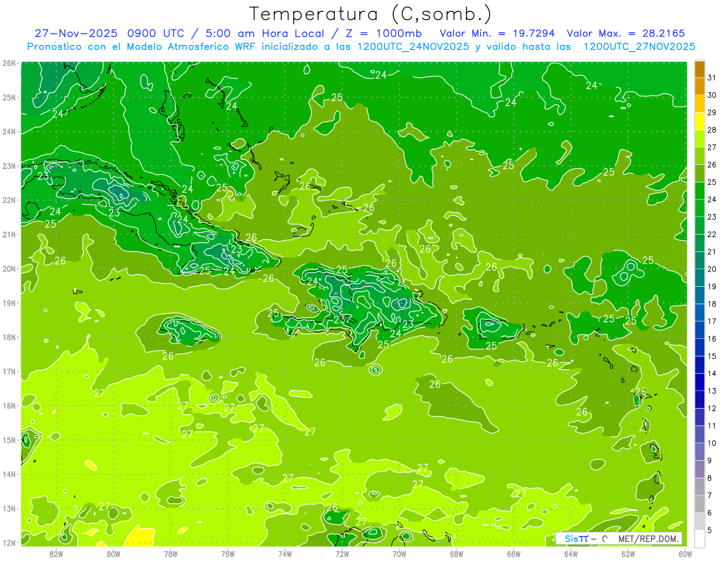The height and width of the screenshot is (562, 728).
Task: Click the 20N latitude axis label
Action: [x=8, y=269]
